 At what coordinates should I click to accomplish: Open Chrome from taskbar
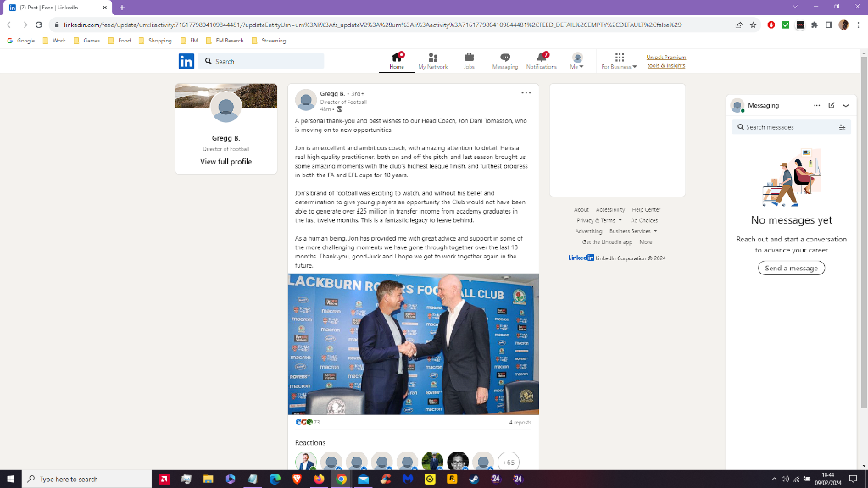(x=341, y=480)
